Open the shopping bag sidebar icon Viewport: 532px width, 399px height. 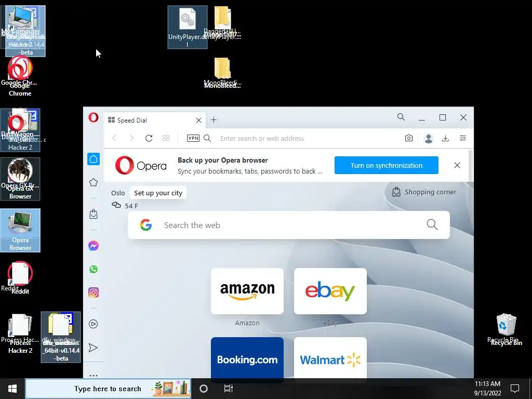tap(94, 214)
